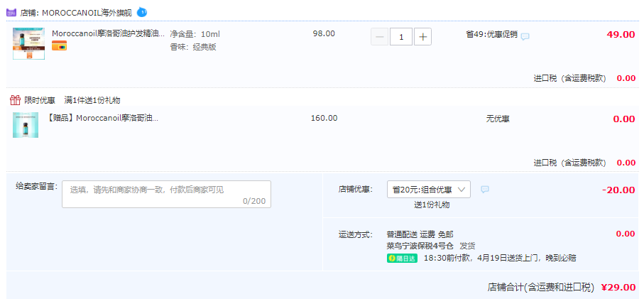Click the -20.00 store discount amount

point(618,190)
